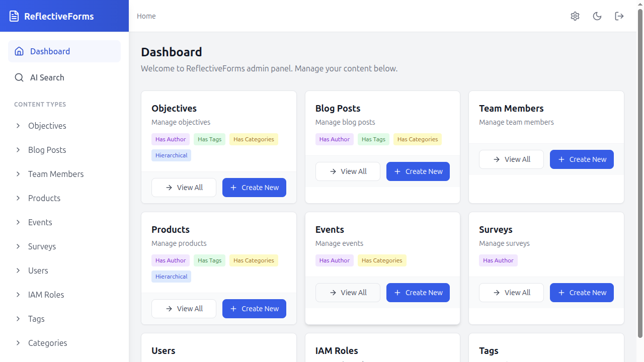Screen dimensions: 644x362
Task: Expand Surveys chevron in sidebar
Action: pos(18,246)
